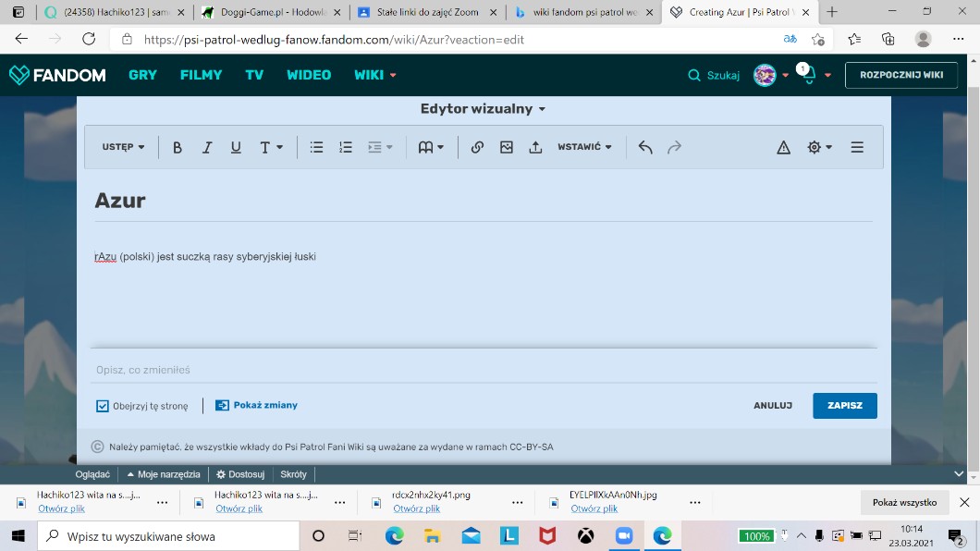Expand the 'Ustęp' paragraph format dropdown
This screenshot has width=980, height=551.
coord(123,147)
